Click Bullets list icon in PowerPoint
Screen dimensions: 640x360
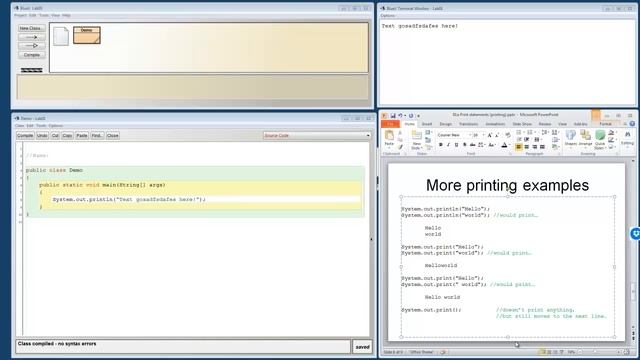click(518, 132)
